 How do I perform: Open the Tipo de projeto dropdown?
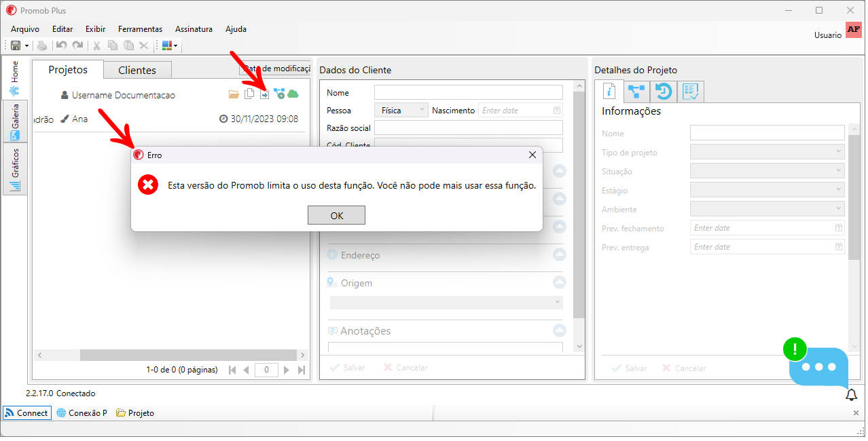(767, 152)
